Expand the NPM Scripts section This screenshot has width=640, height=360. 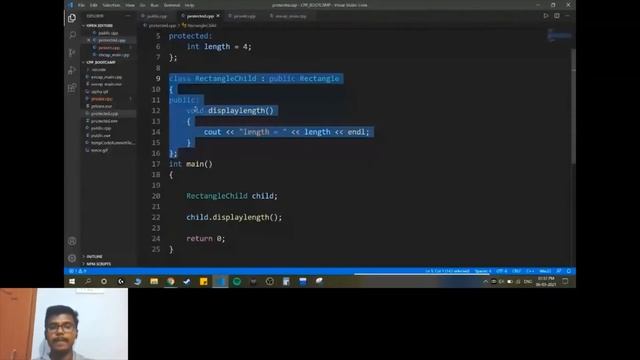[98, 264]
